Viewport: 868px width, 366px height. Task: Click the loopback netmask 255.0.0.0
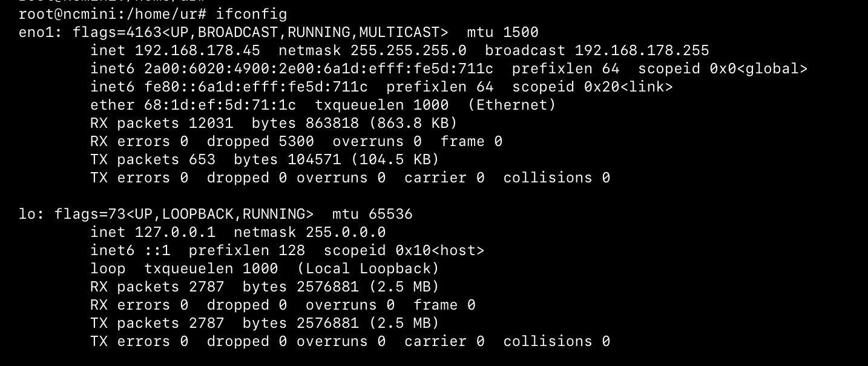click(x=345, y=232)
